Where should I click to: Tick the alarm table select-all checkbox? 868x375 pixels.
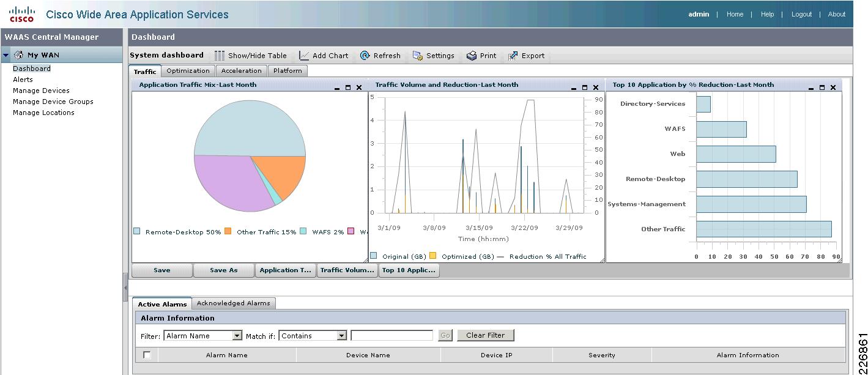pos(147,355)
